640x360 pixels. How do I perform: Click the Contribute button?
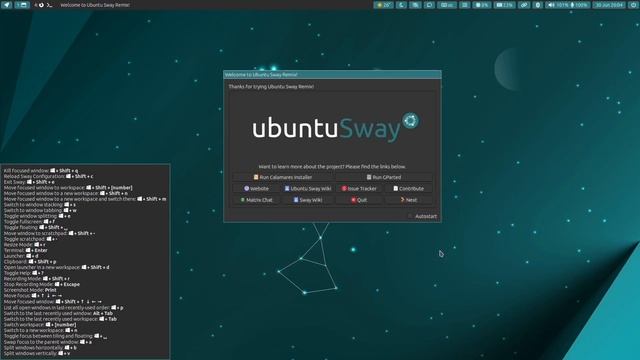(x=408, y=189)
